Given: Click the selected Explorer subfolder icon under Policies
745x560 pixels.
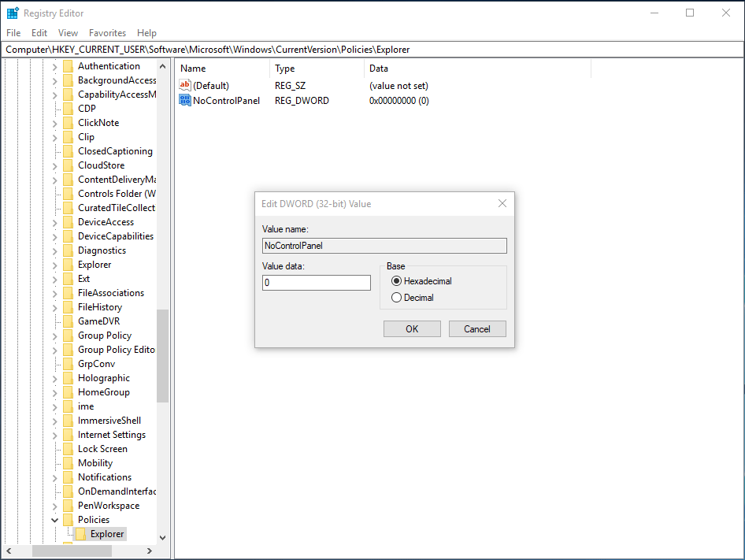Looking at the screenshot, I should click(81, 534).
